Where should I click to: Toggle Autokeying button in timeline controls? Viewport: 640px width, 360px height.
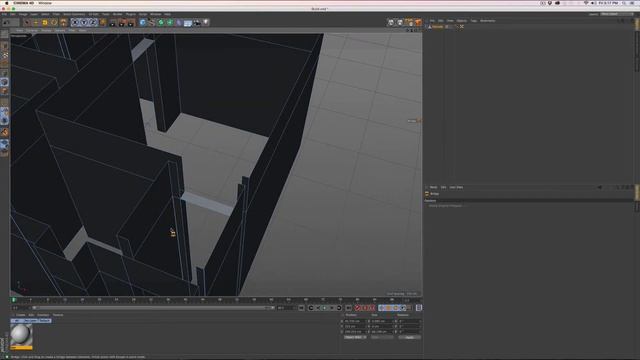click(x=365, y=308)
